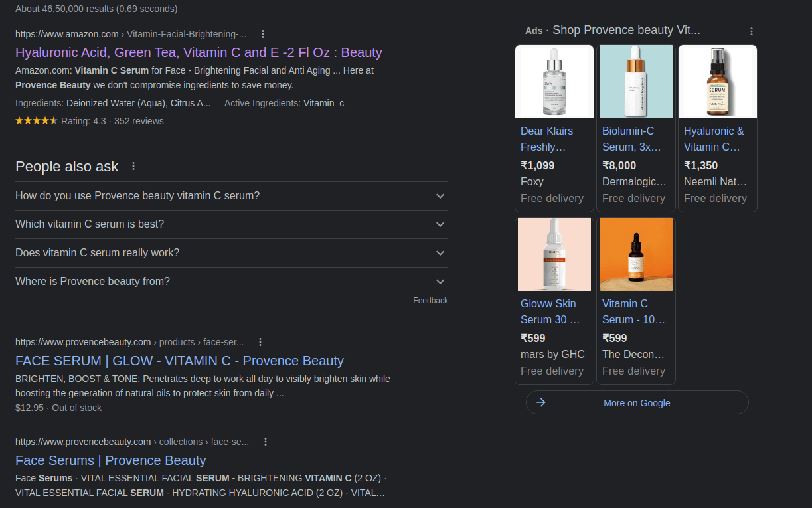
Task: Open Biolumin-C Serum product link
Action: coord(631,139)
